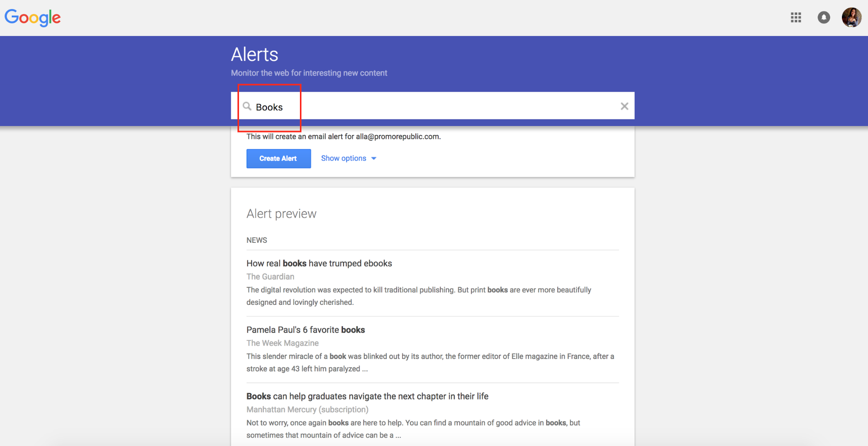Click email alert notice for alla@promorepublic.com
The width and height of the screenshot is (868, 446).
(x=343, y=136)
